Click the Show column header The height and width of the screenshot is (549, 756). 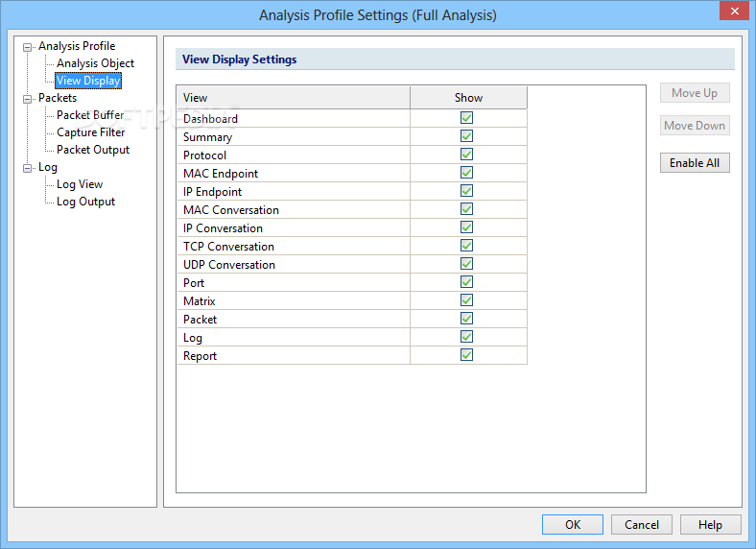tap(468, 98)
